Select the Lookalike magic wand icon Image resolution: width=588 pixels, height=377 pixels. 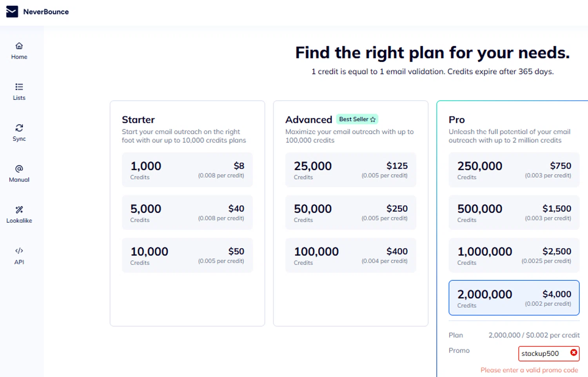pyautogui.click(x=19, y=210)
